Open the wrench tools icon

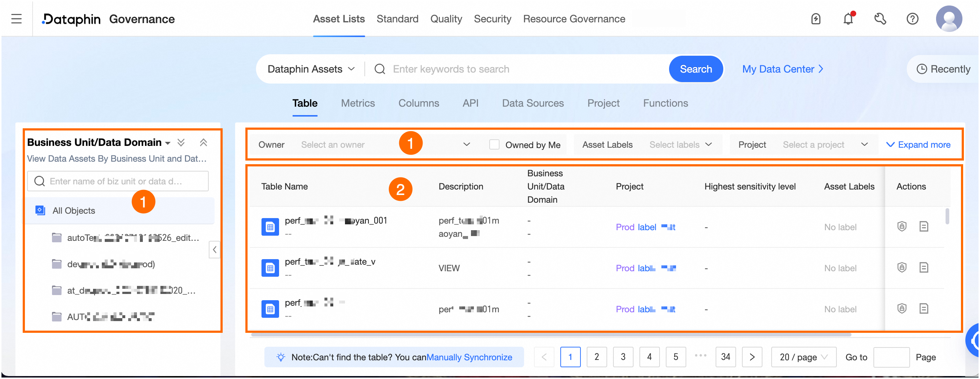(x=880, y=19)
